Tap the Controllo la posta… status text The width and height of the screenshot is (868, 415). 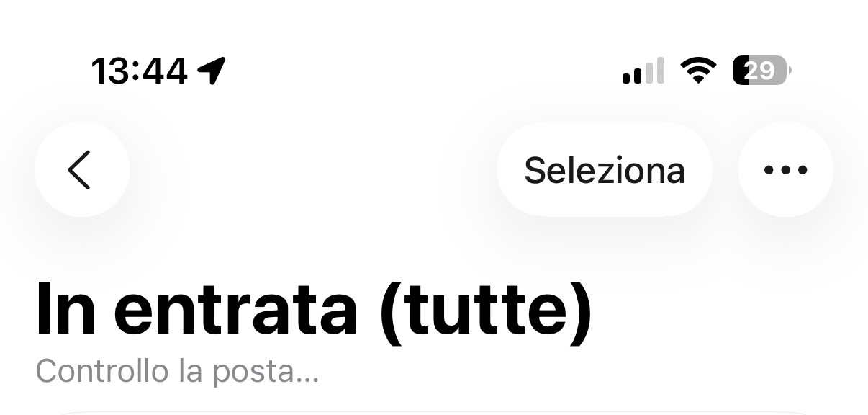[177, 371]
